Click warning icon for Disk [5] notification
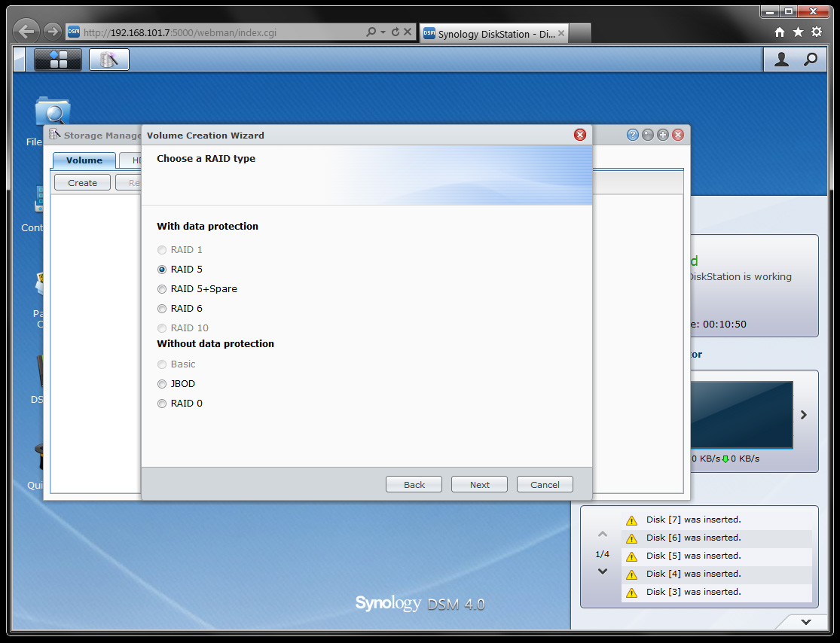Screen dimensions: 840x643 tap(631, 556)
